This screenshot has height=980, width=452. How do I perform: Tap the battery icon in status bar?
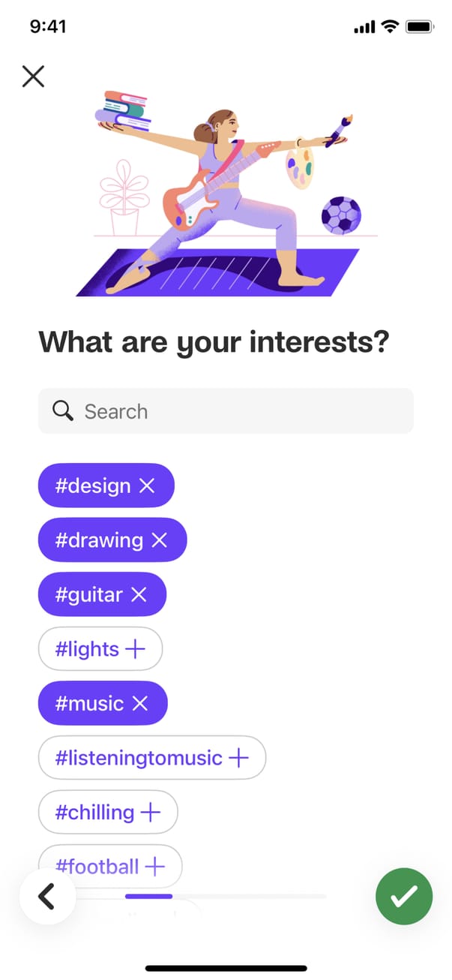click(x=420, y=27)
